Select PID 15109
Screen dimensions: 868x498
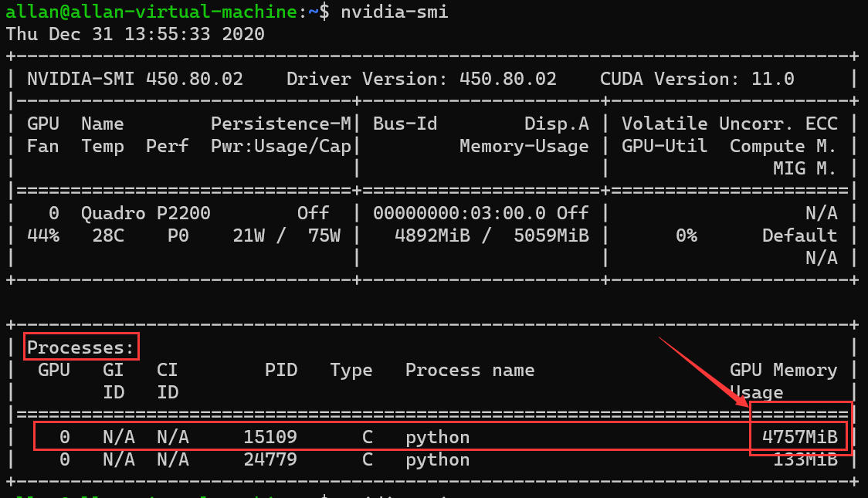pyautogui.click(x=270, y=437)
